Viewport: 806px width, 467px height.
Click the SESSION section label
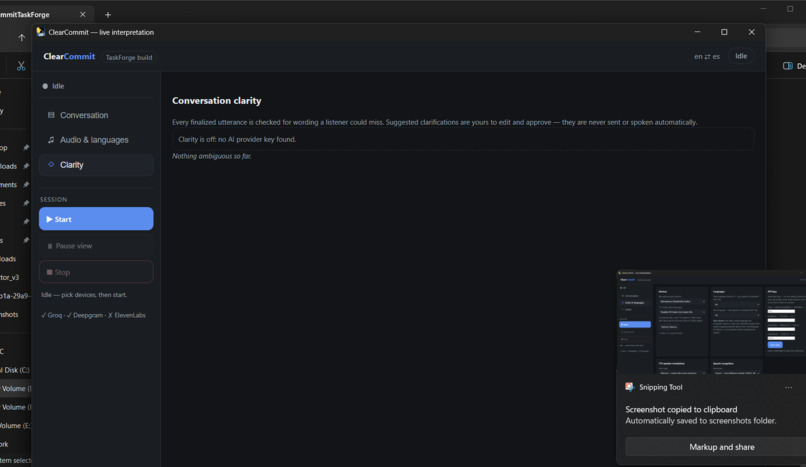(x=53, y=199)
